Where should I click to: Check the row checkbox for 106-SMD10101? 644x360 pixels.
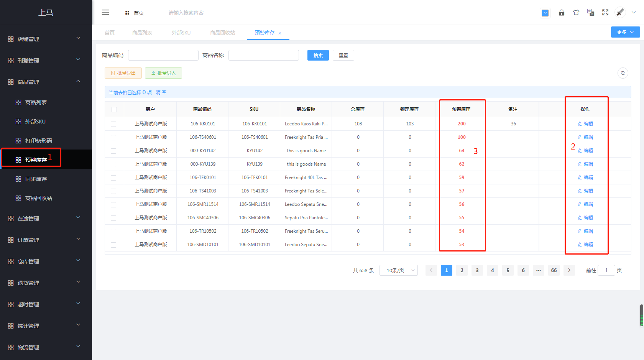coord(113,245)
